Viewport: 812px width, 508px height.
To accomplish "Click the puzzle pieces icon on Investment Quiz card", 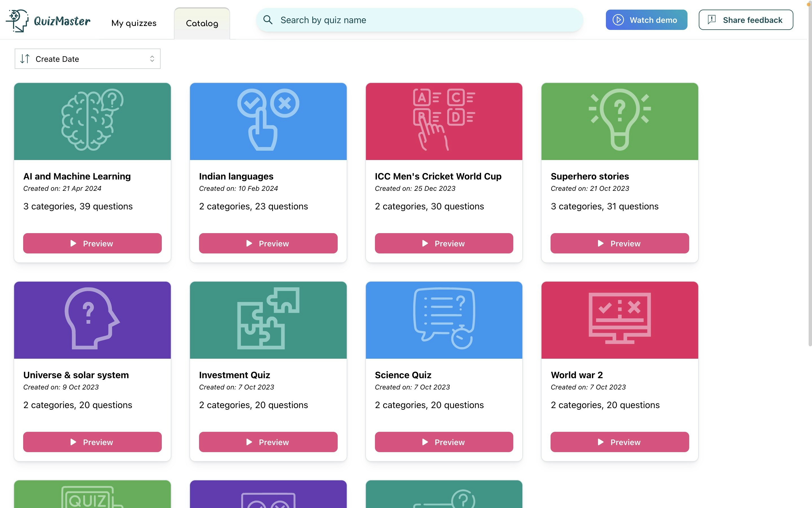I will click(268, 318).
